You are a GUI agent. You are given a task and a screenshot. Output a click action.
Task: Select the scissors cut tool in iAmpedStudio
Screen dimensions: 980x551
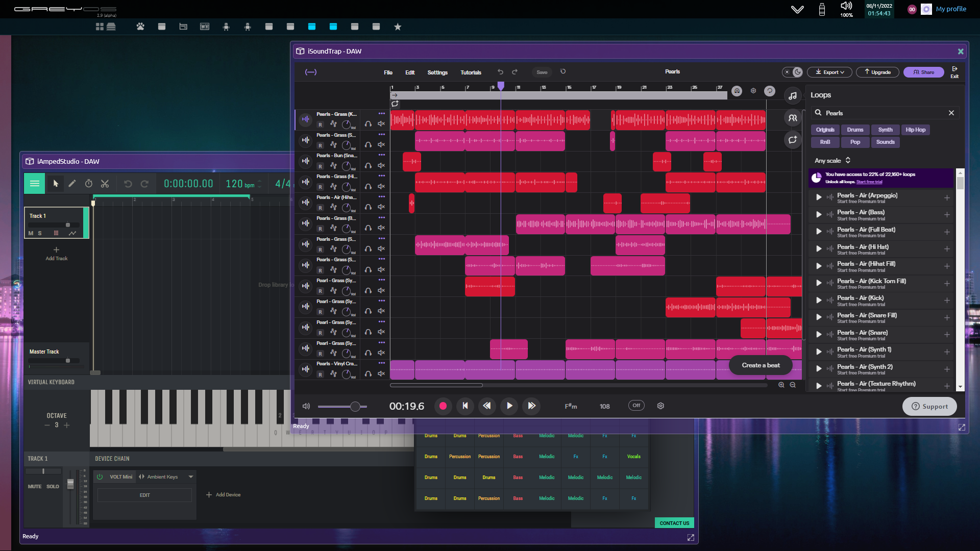pyautogui.click(x=105, y=184)
